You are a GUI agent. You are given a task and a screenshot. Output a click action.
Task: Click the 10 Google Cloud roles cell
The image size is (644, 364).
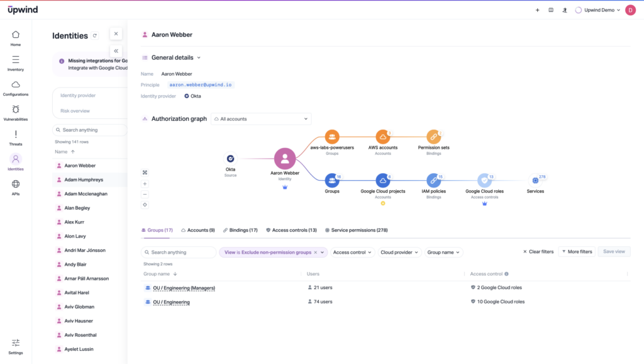(x=497, y=302)
